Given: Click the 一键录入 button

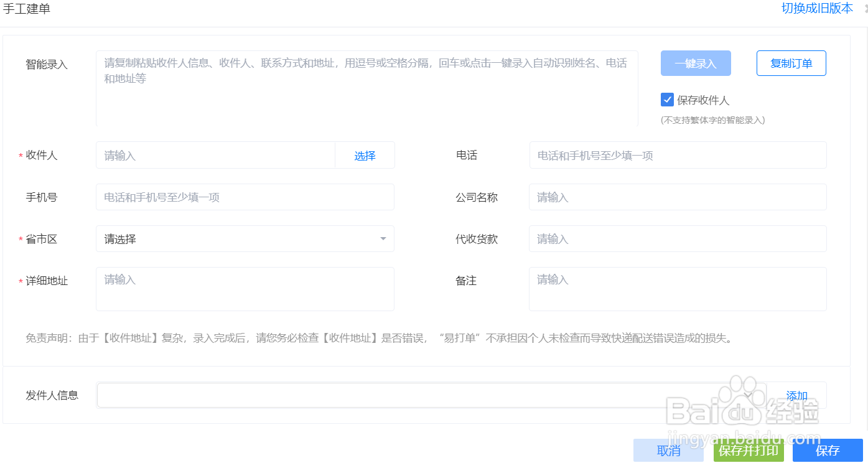Looking at the screenshot, I should pos(695,63).
